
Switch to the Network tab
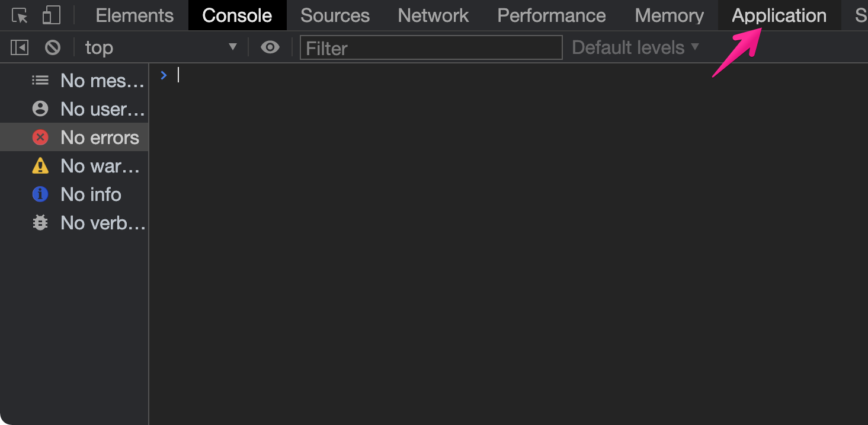[x=433, y=15]
